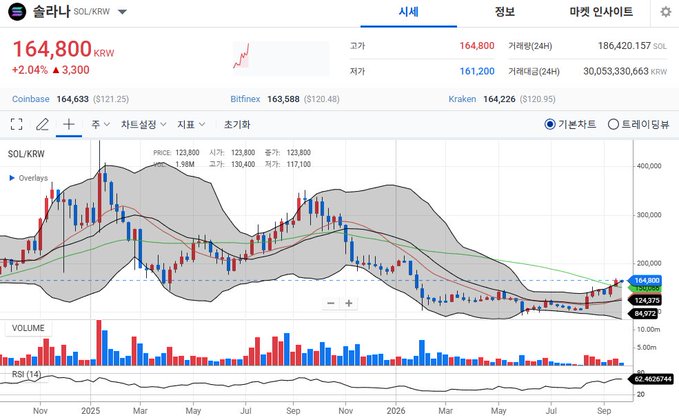Image resolution: width=679 pixels, height=420 pixels.
Task: Open the 주 interval dropdown
Action: tap(100, 124)
